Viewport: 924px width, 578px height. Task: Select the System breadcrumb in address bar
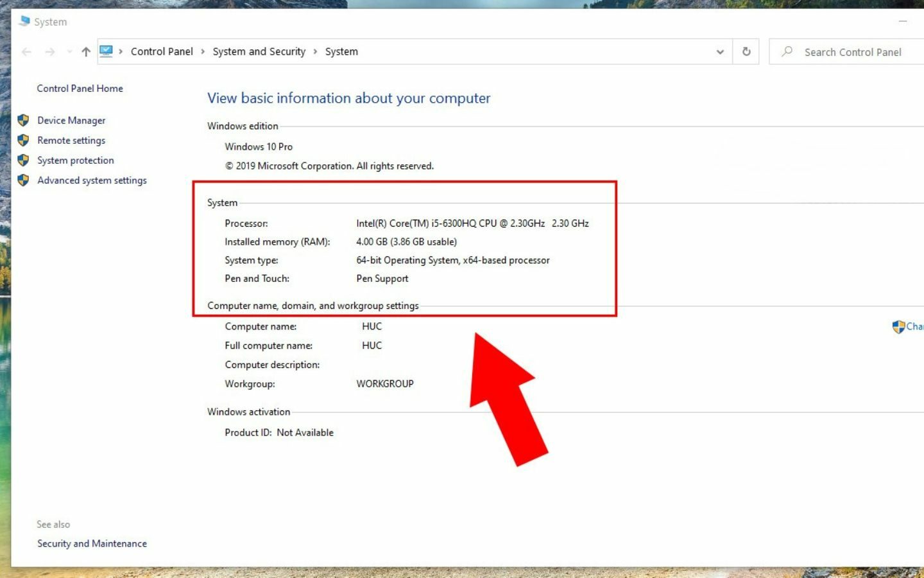[x=341, y=51]
